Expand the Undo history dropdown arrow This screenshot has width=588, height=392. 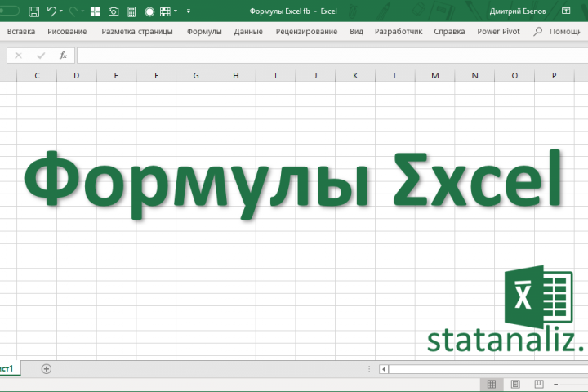point(61,11)
